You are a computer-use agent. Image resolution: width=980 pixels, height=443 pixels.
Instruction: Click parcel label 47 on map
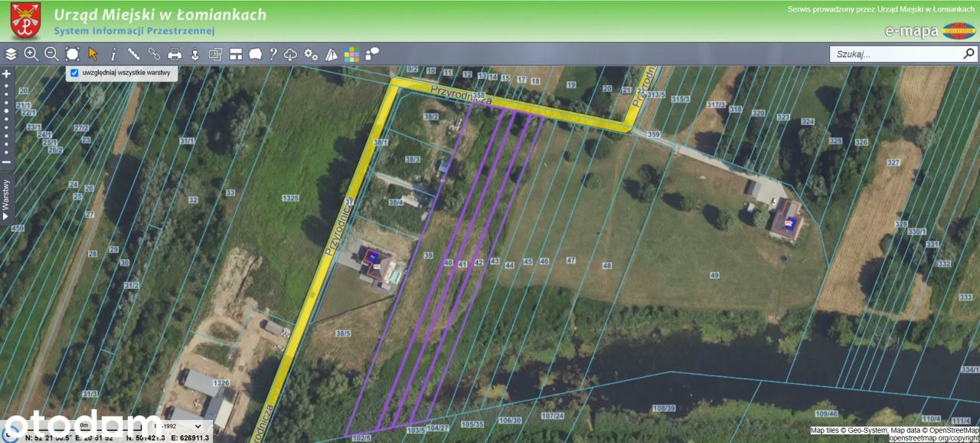[x=570, y=261]
